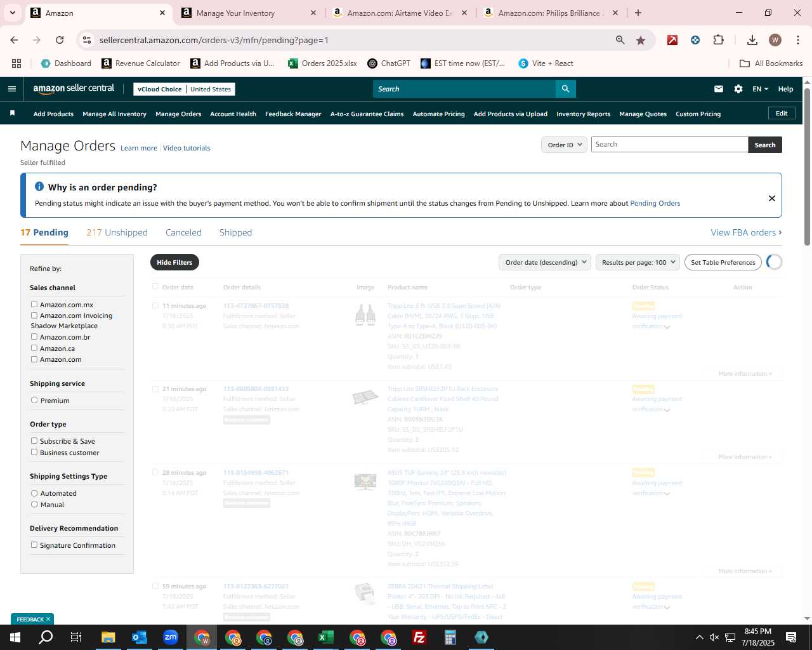Click the browser back arrow
This screenshot has height=650, width=812.
pos(14,40)
